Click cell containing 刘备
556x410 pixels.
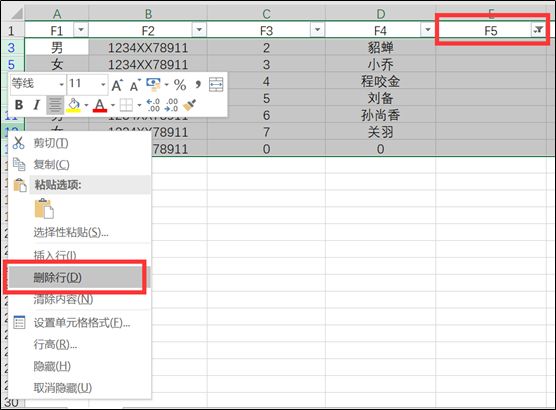pyautogui.click(x=380, y=98)
